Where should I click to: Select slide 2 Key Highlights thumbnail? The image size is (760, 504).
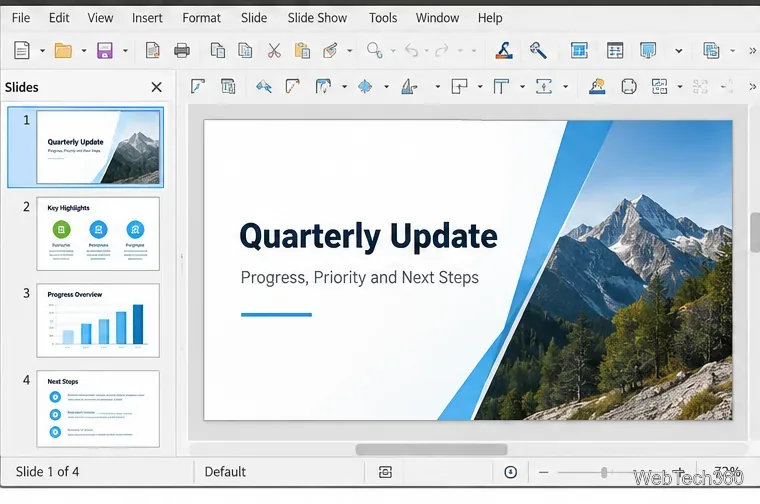click(x=98, y=234)
